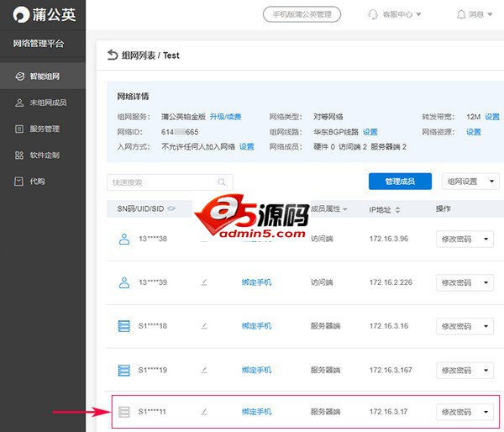Click 修改密码 for 172.16.2.226
This screenshot has height=432, width=504.
tap(456, 282)
